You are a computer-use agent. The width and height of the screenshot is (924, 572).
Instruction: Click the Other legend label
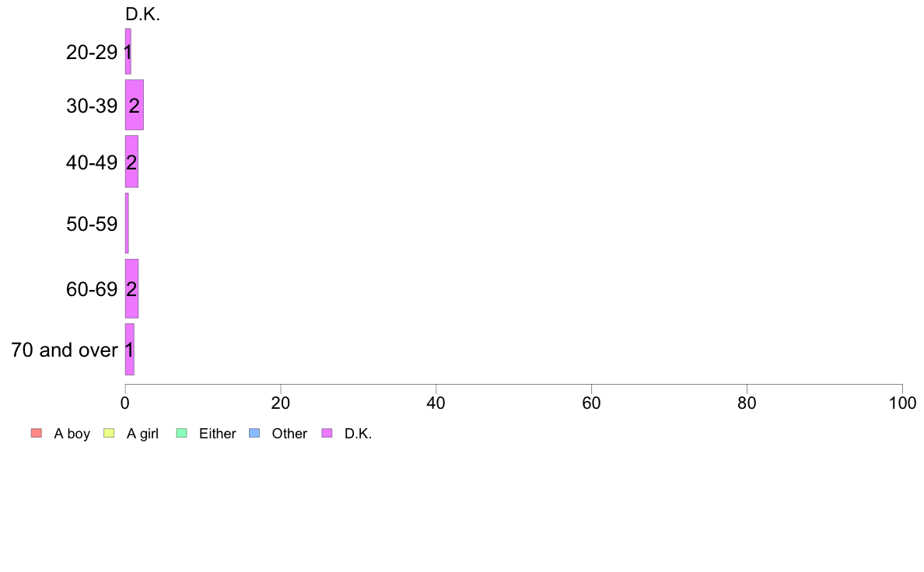tap(289, 434)
